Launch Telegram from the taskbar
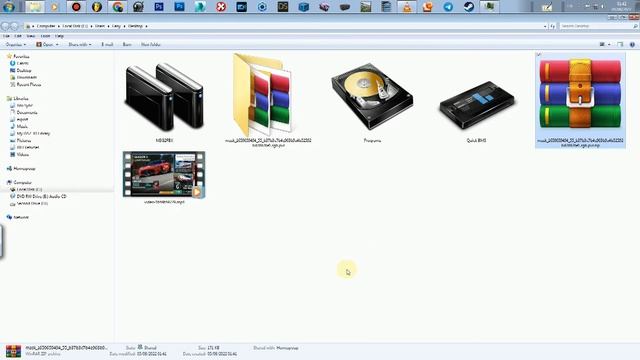640x360 pixels. 448,7
